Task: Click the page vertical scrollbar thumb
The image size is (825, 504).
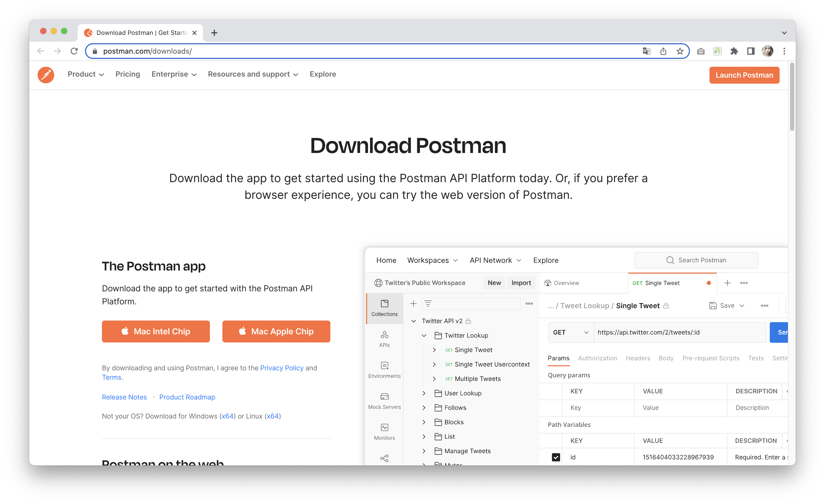Action: [792, 96]
